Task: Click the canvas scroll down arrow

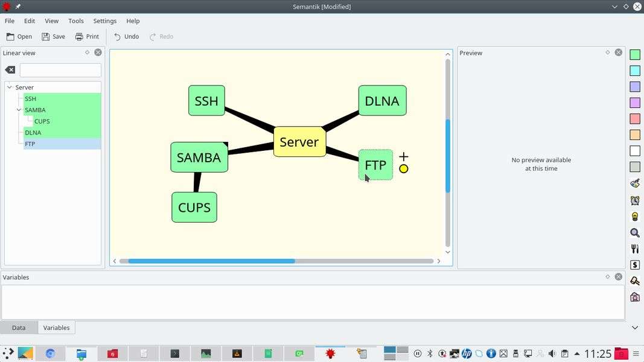Action: [x=448, y=252]
